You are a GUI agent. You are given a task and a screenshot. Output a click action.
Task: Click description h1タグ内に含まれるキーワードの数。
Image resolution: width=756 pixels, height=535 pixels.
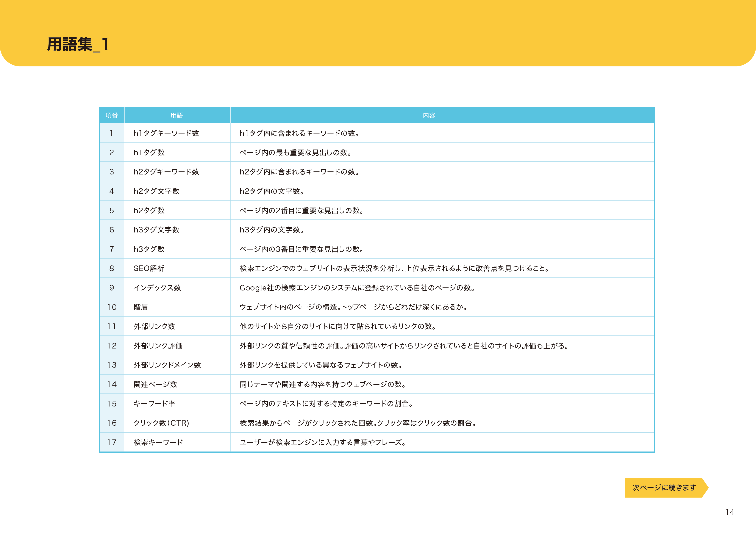(300, 133)
